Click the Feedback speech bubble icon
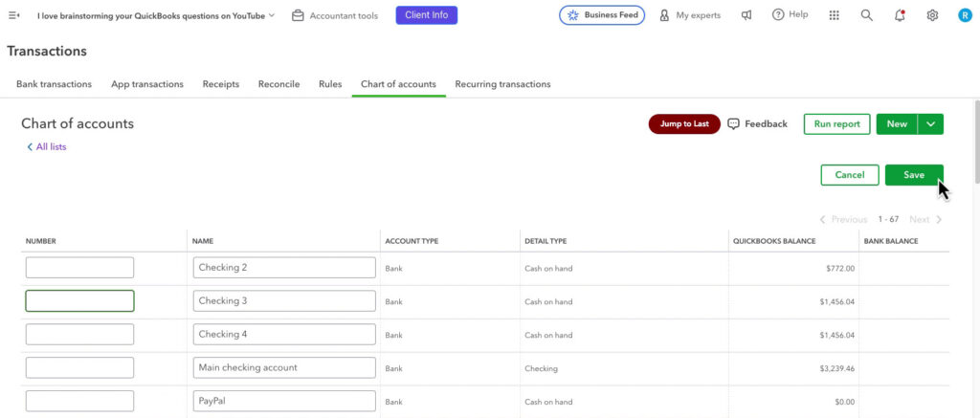 point(734,123)
